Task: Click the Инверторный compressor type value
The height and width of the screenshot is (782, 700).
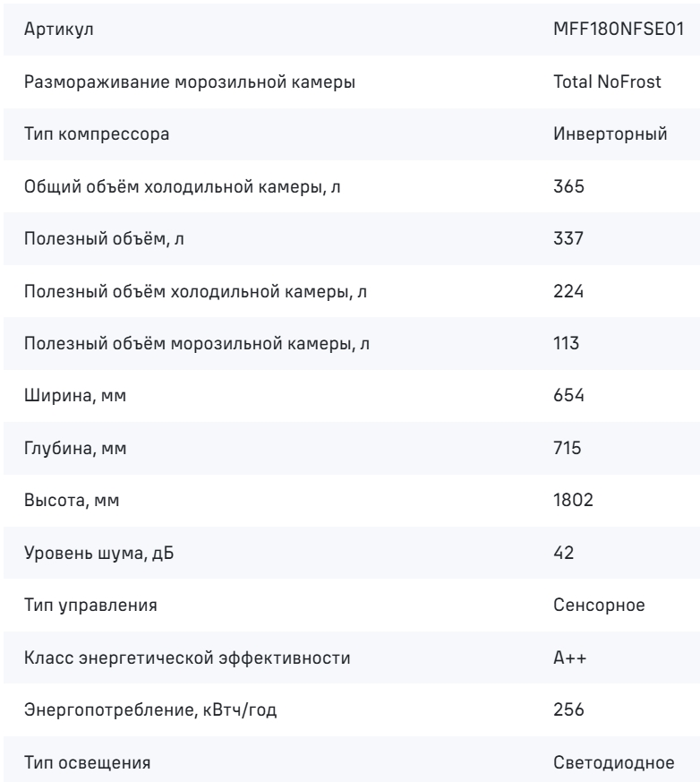Action: click(x=610, y=133)
